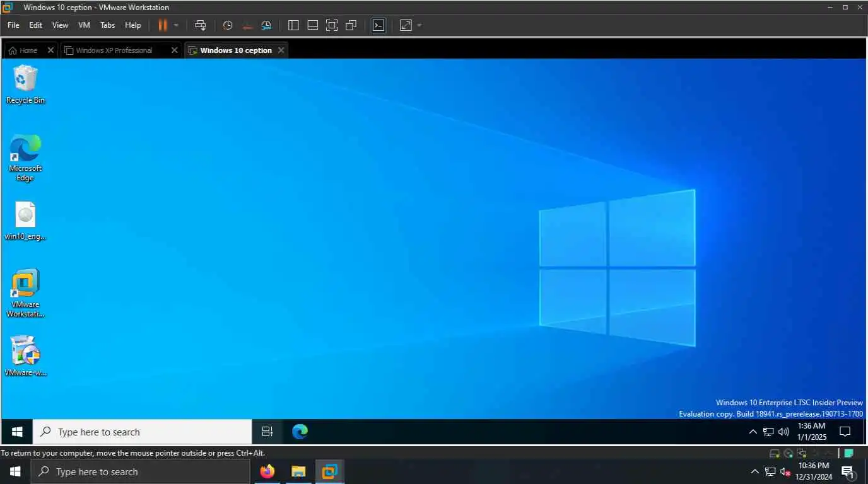
Task: Toggle the library sidebar panel icon
Action: click(293, 25)
